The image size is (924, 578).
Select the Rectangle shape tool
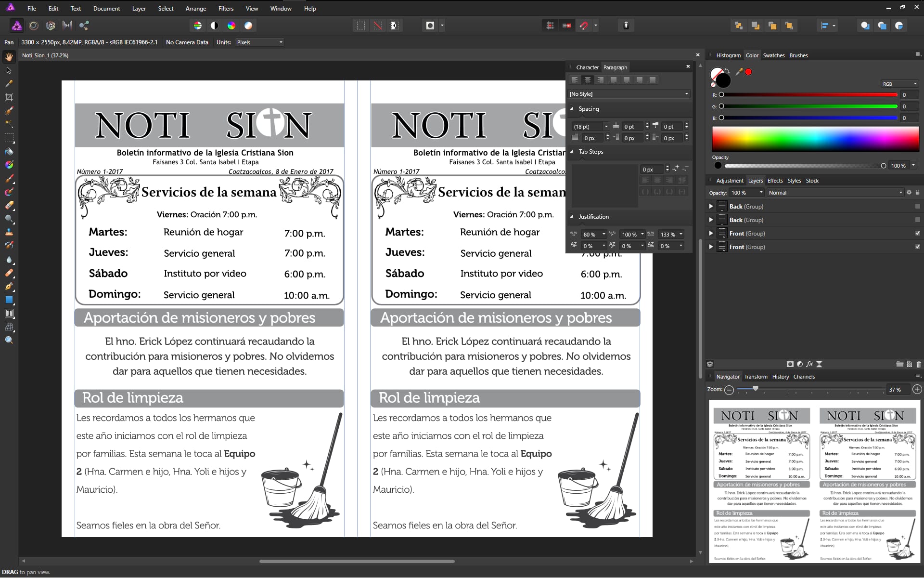(9, 300)
